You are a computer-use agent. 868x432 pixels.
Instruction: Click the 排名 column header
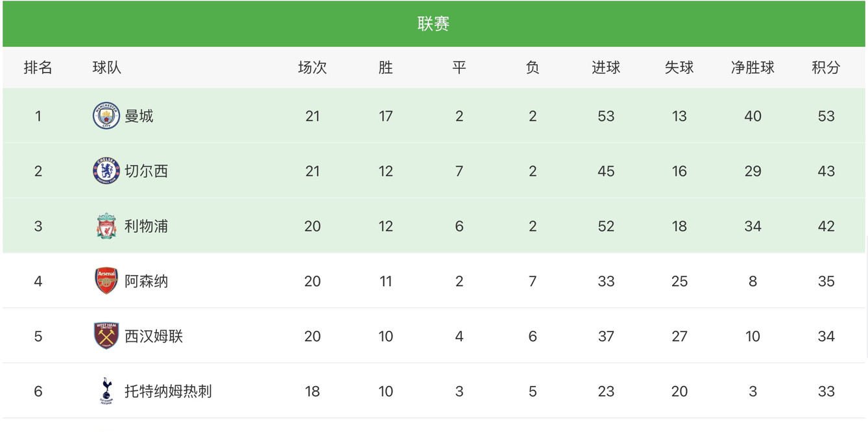(38, 67)
